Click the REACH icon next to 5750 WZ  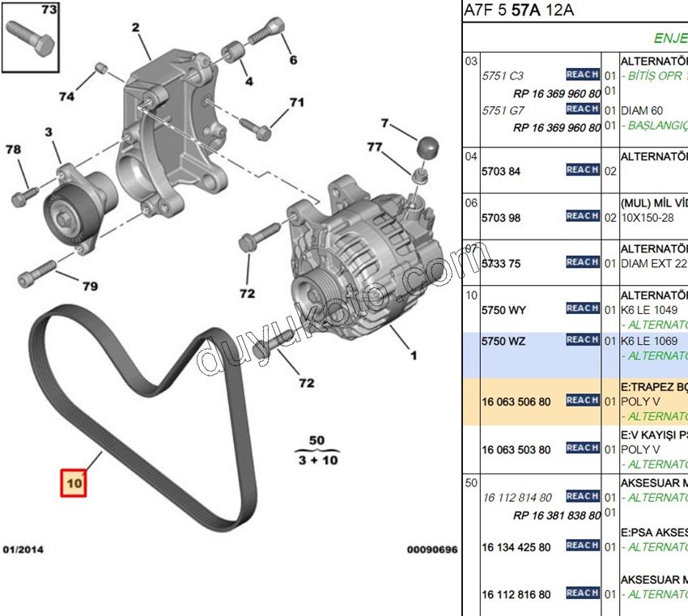pyautogui.click(x=581, y=341)
